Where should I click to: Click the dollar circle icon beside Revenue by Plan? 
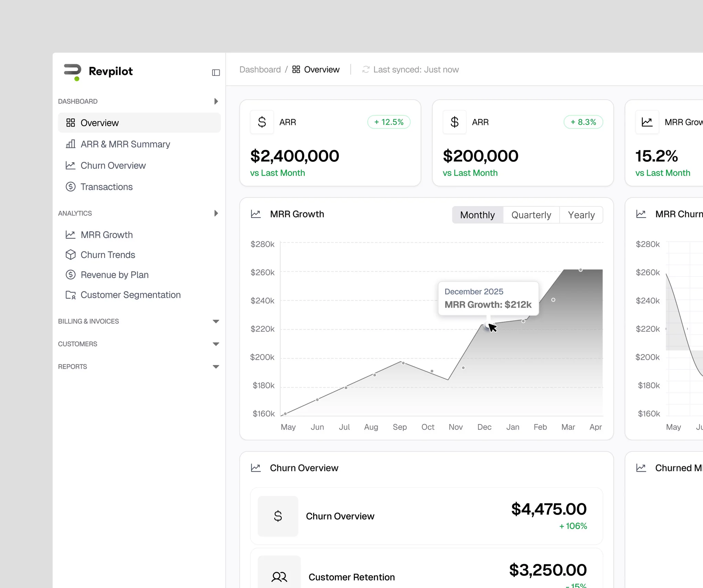point(70,274)
